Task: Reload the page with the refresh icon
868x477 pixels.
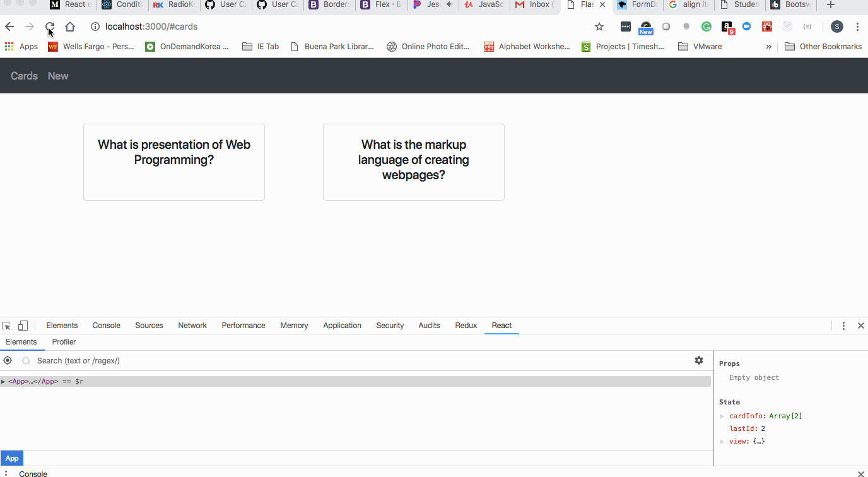Action: tap(49, 26)
